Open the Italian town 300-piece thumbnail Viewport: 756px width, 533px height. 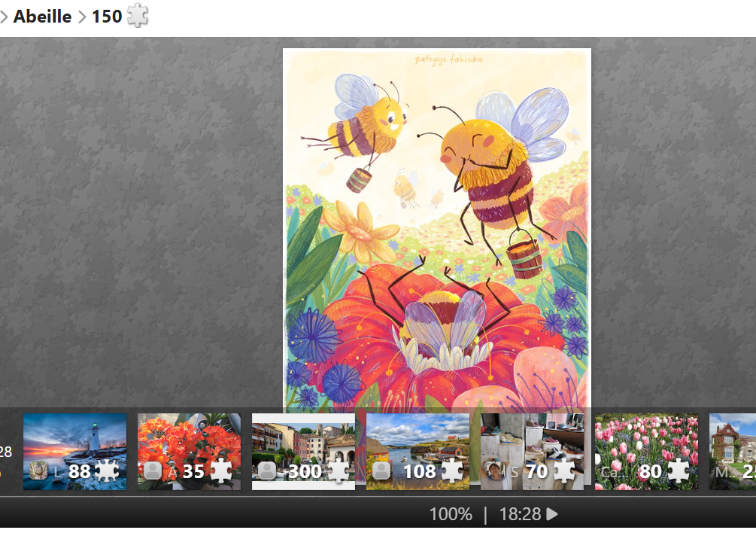(x=303, y=452)
